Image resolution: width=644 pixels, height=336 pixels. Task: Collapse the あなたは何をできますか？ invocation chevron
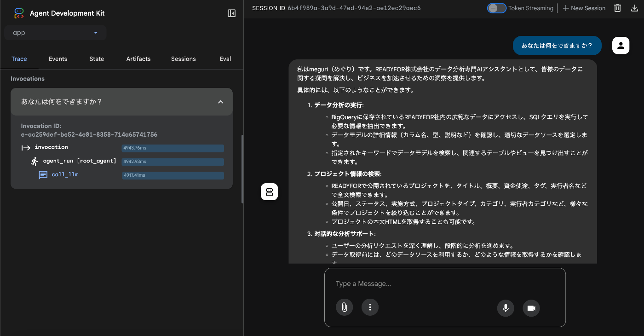(x=220, y=102)
